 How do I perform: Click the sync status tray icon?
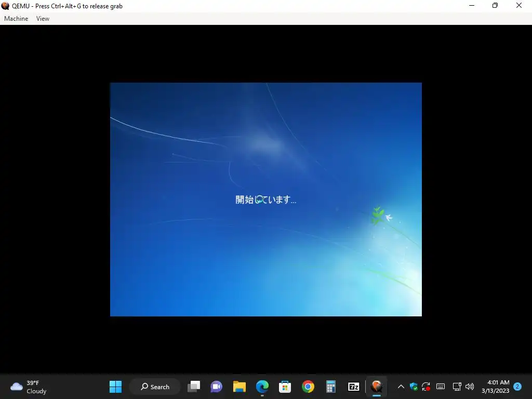tap(426, 387)
